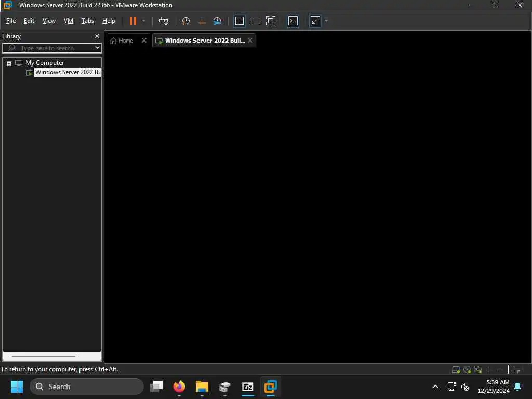Select Windows Server 2022 VM in library
Viewport: 532px width, 399px height.
point(68,72)
